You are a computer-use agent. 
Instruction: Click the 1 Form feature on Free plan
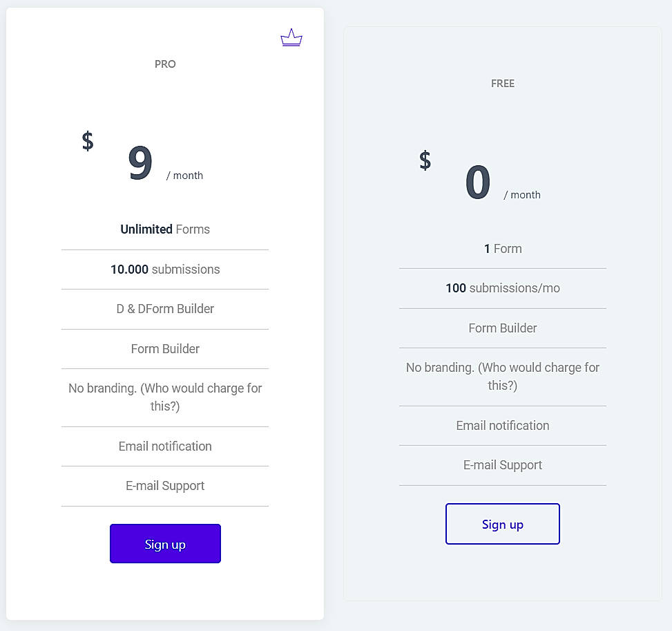point(502,248)
